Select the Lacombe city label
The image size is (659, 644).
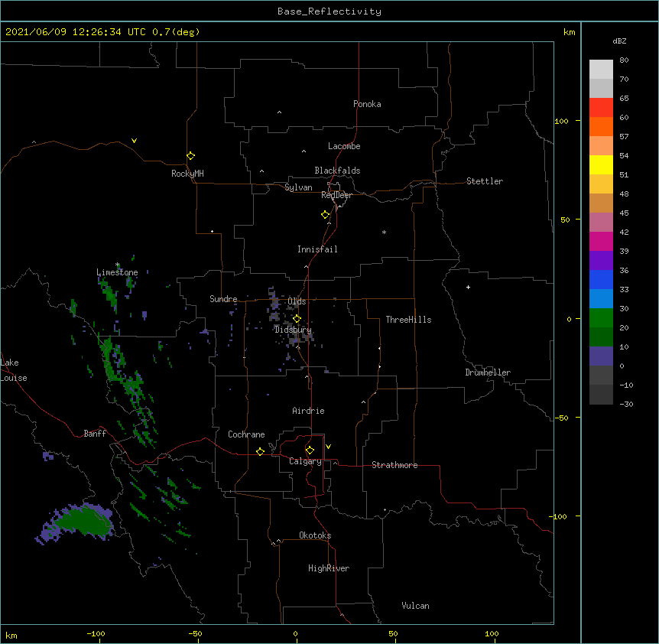(344, 146)
